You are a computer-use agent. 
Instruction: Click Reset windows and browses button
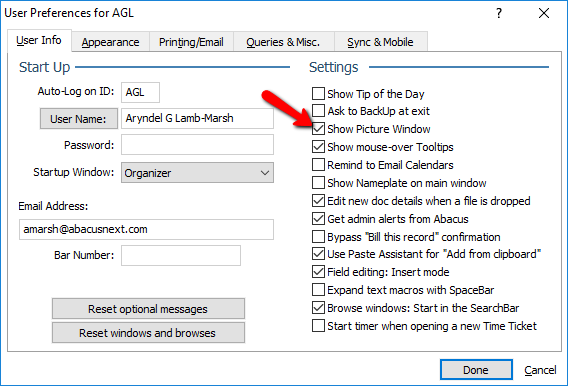coord(148,333)
